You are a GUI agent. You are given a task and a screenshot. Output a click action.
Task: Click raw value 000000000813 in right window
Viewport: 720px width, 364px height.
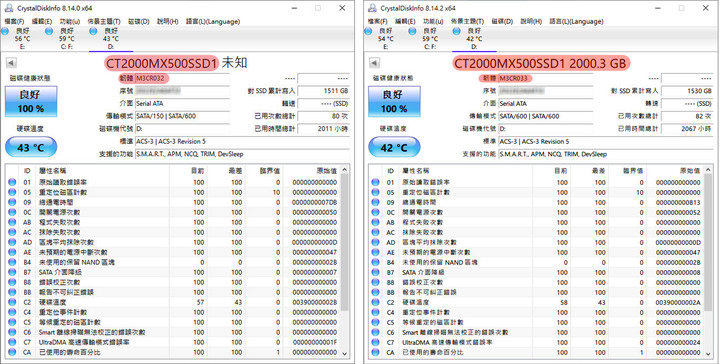(x=678, y=202)
